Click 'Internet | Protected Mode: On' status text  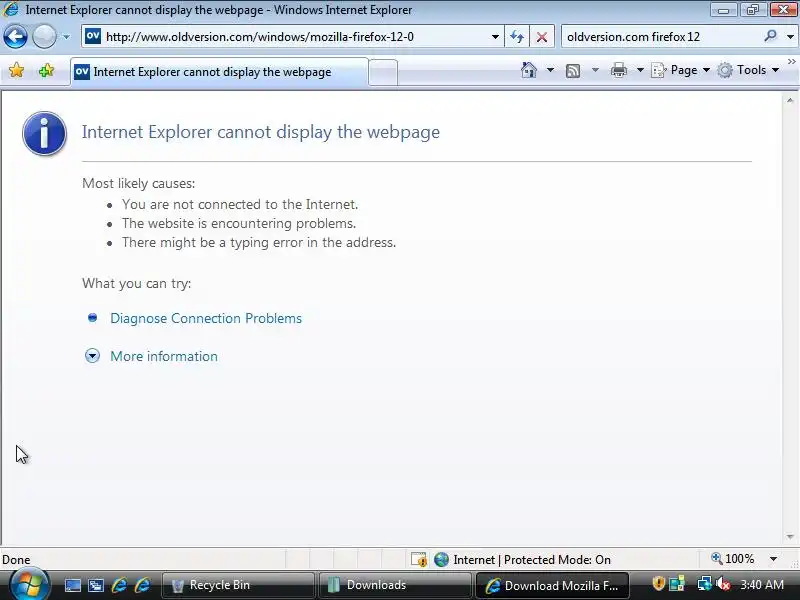pyautogui.click(x=532, y=560)
